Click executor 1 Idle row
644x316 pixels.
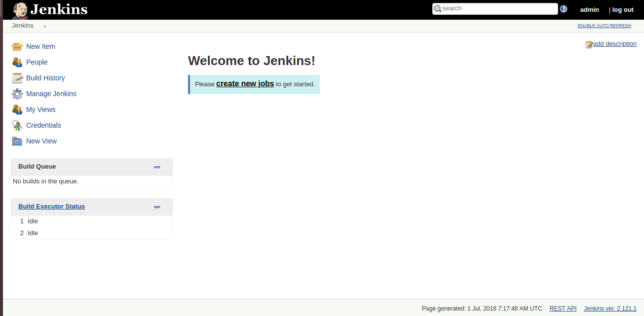[92, 221]
